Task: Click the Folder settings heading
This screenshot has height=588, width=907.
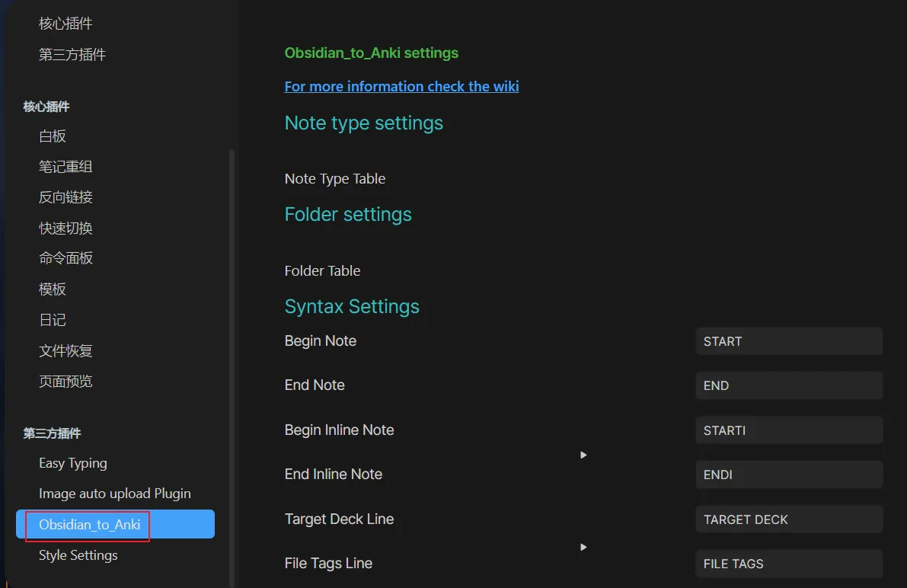Action: [348, 215]
